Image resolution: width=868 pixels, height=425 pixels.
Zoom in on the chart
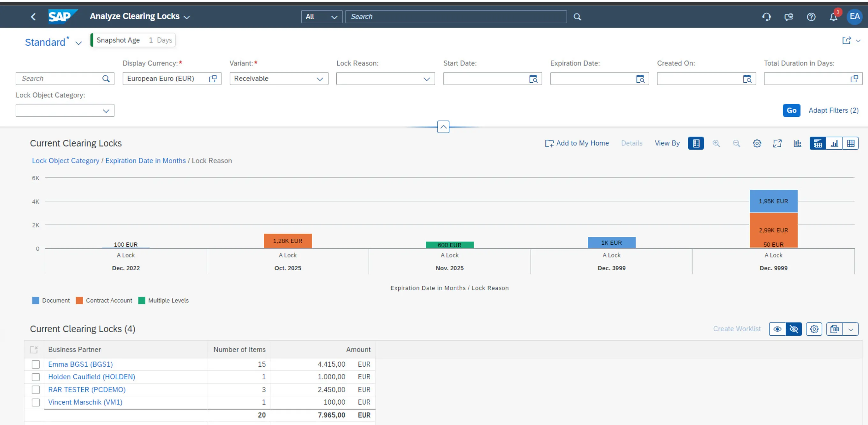coord(716,143)
